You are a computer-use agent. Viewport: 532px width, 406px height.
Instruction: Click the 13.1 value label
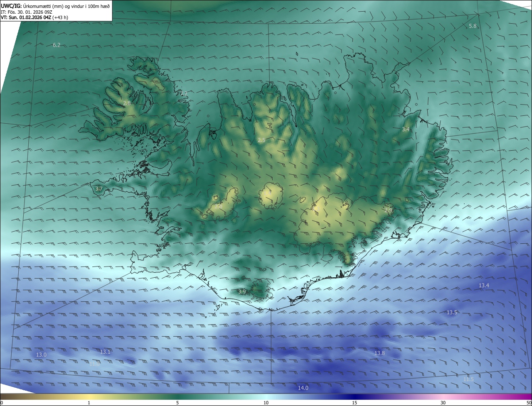pos(106,352)
